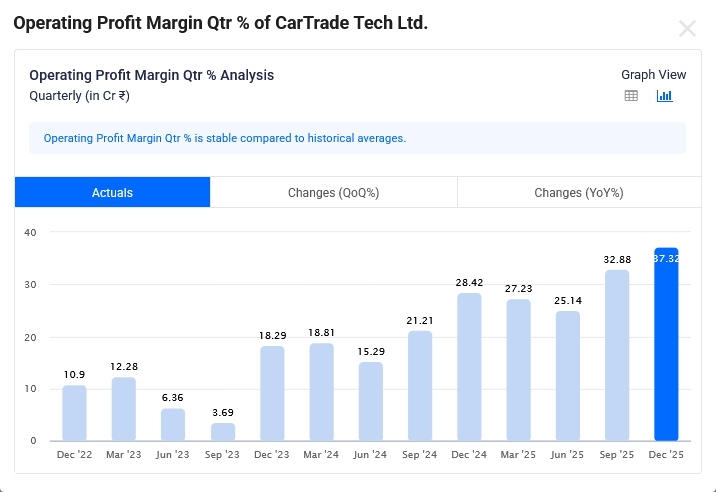Screen dimensions: 716x492
Task: Click the Mar '24 bar showing 18.81
Action: pyautogui.click(x=321, y=392)
